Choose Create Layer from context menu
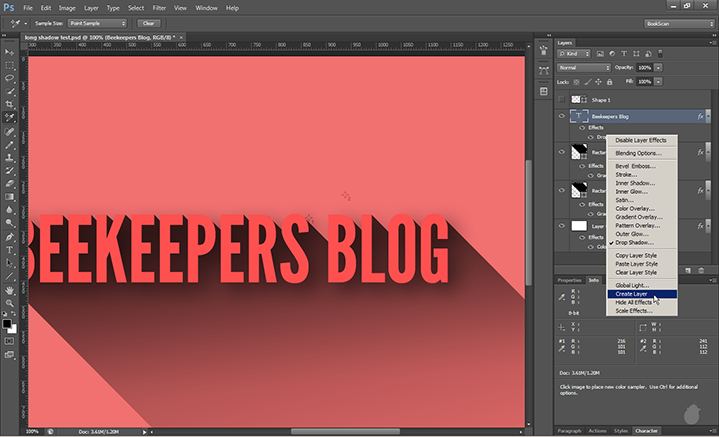Image resolution: width=719 pixels, height=437 pixels. point(633,293)
